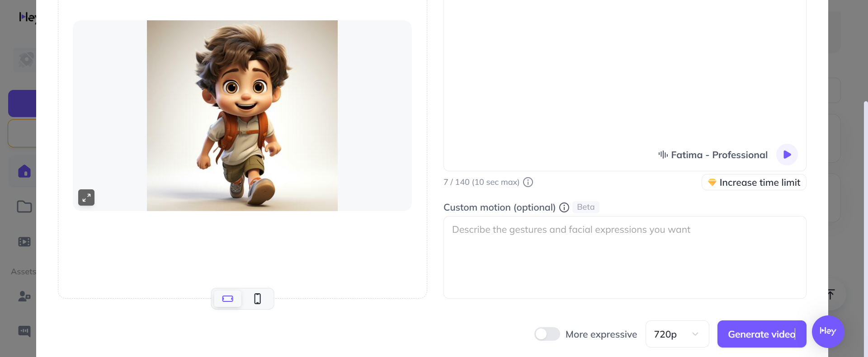Open the Videos sidebar icon

click(24, 242)
